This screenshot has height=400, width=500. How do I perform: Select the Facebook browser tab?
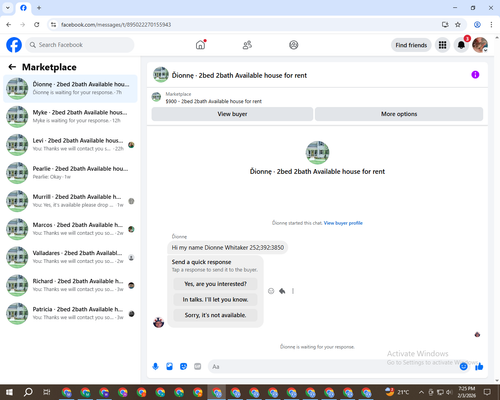pyautogui.click(x=23, y=8)
